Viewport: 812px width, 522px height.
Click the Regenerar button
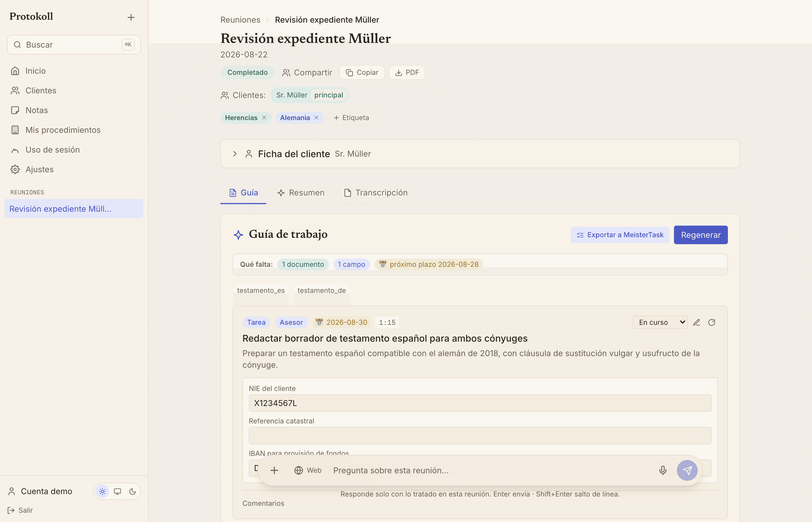701,235
